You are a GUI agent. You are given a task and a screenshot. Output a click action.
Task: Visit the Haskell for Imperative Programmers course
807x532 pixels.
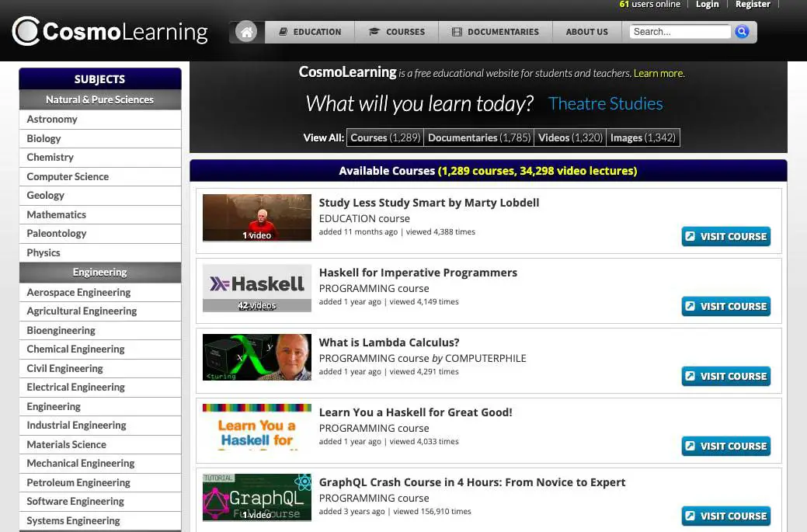(726, 307)
